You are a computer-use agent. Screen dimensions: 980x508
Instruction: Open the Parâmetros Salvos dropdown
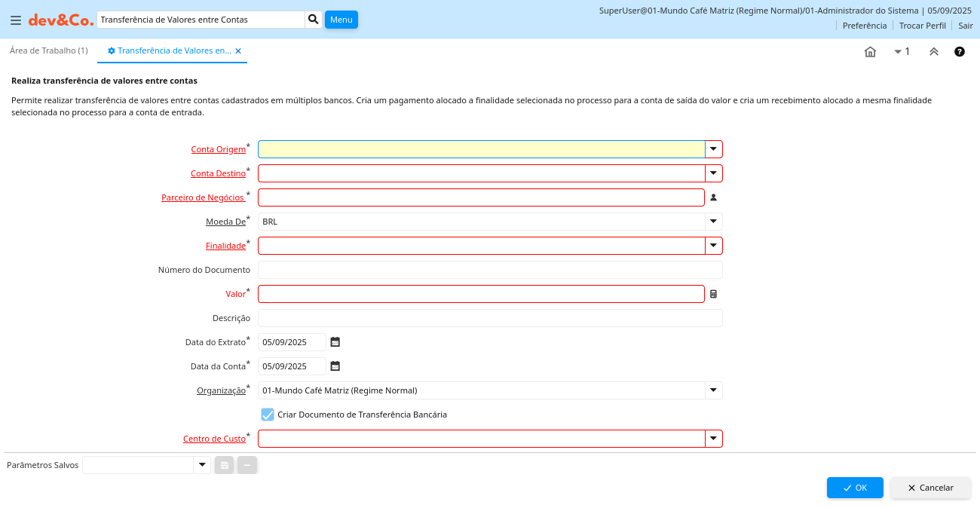(x=201, y=465)
